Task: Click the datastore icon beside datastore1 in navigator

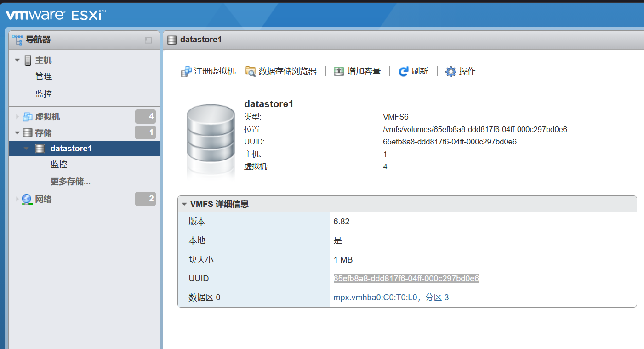Action: point(40,149)
